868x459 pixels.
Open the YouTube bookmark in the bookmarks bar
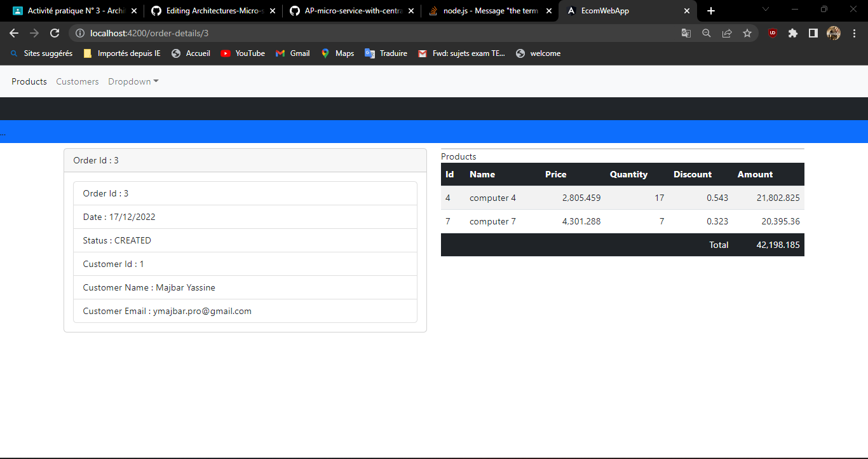coord(243,53)
